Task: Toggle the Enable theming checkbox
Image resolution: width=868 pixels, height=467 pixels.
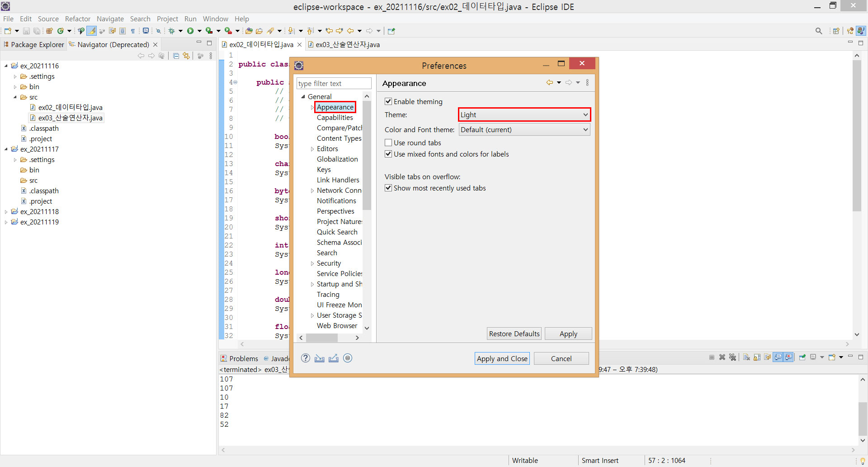Action: click(388, 101)
